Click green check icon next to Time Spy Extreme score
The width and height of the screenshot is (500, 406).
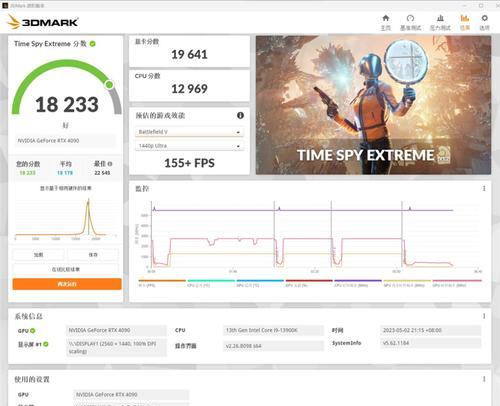93,44
